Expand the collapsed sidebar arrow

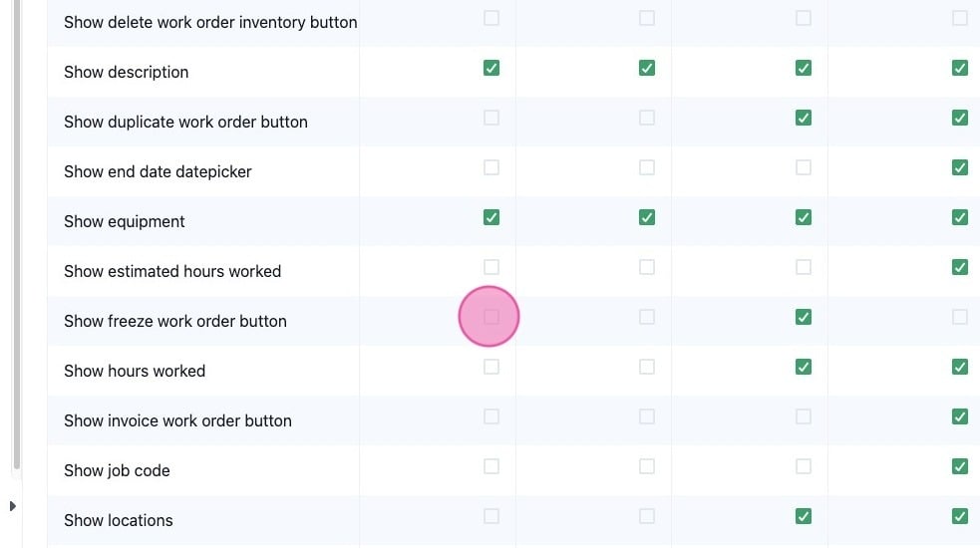click(x=13, y=506)
